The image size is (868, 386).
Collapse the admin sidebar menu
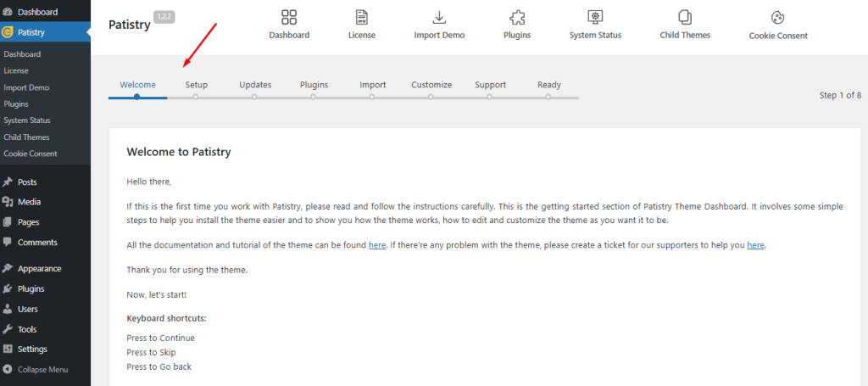tap(36, 369)
